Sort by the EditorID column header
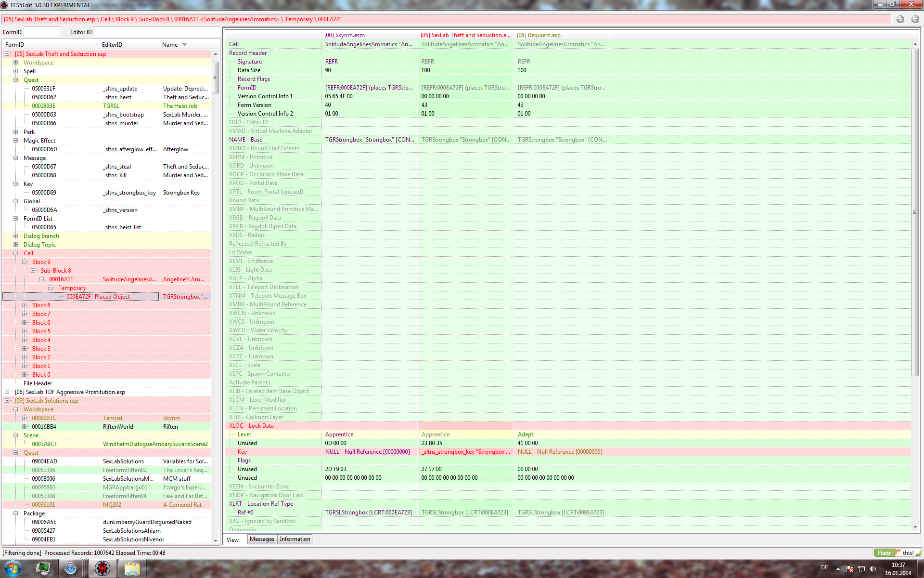The width and height of the screenshot is (924, 578). pos(129,45)
